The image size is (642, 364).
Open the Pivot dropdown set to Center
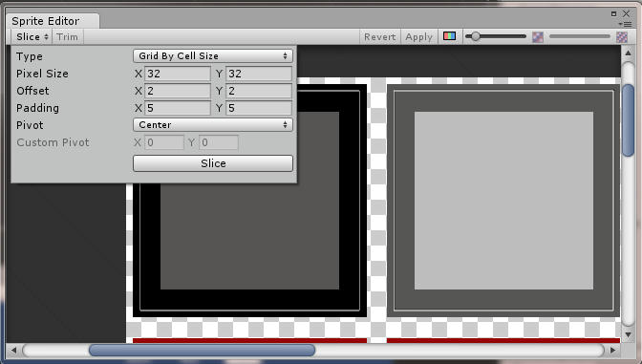213,125
